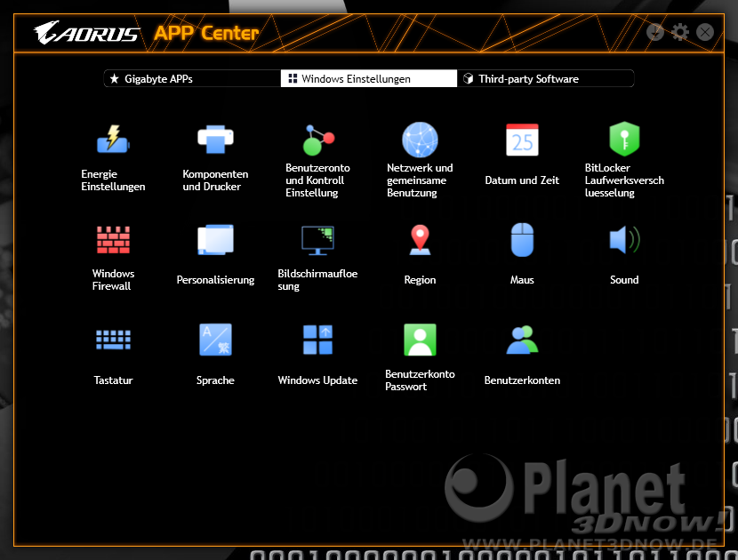This screenshot has height=560, width=738.
Task: Click the 'Windows Firewall' label
Action: [113, 279]
